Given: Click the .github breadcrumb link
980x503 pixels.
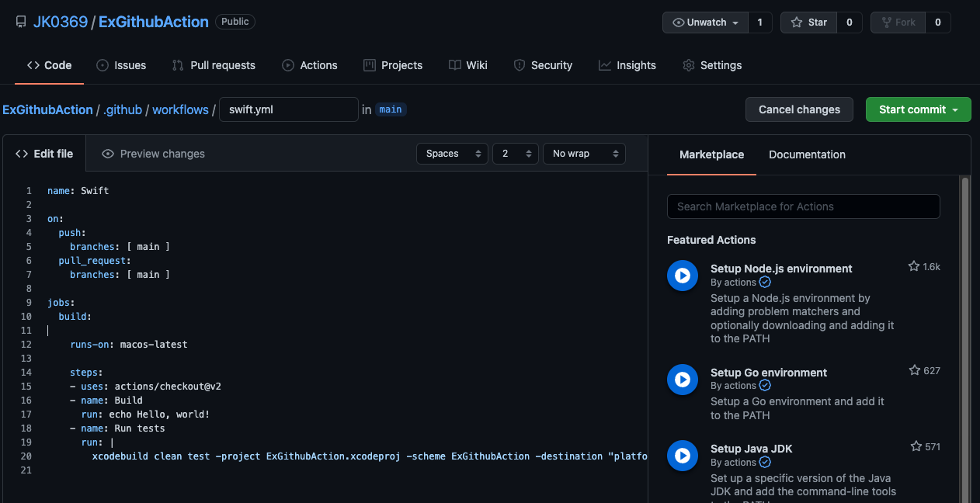Looking at the screenshot, I should [123, 109].
